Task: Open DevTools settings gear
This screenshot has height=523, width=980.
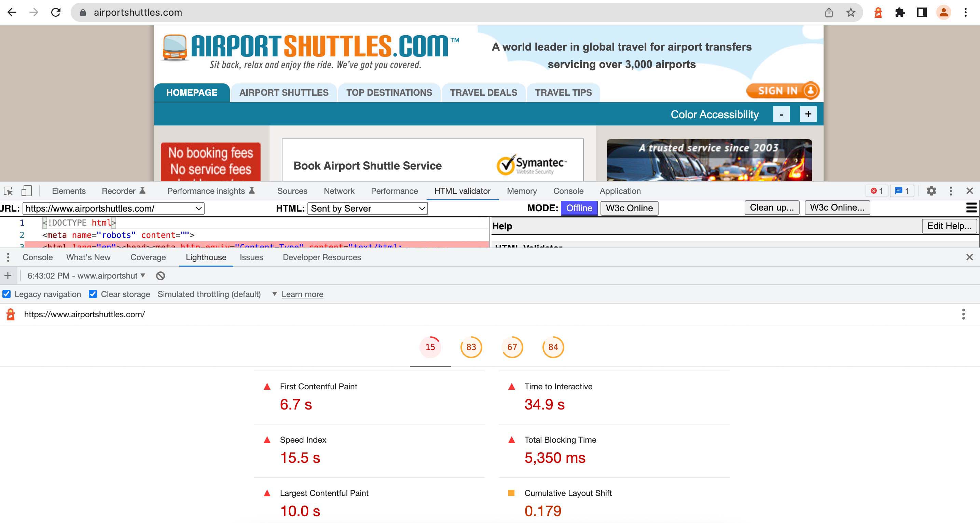Action: pyautogui.click(x=932, y=191)
